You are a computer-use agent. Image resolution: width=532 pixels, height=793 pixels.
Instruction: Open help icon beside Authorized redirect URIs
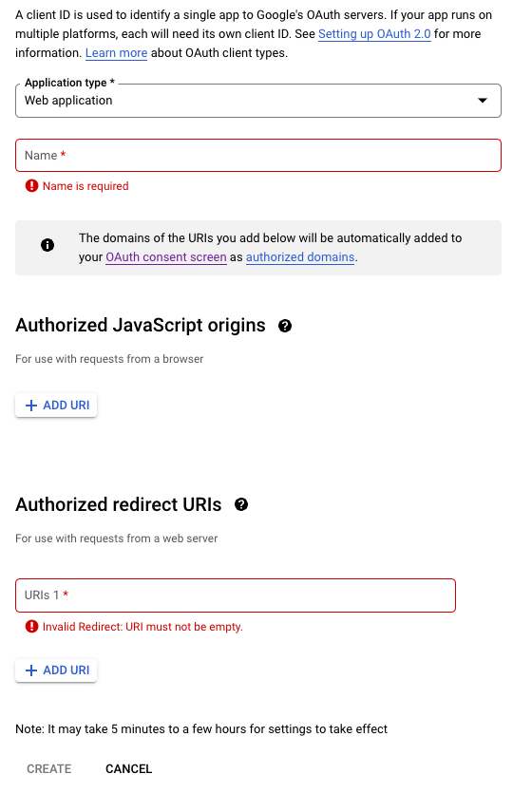point(241,504)
